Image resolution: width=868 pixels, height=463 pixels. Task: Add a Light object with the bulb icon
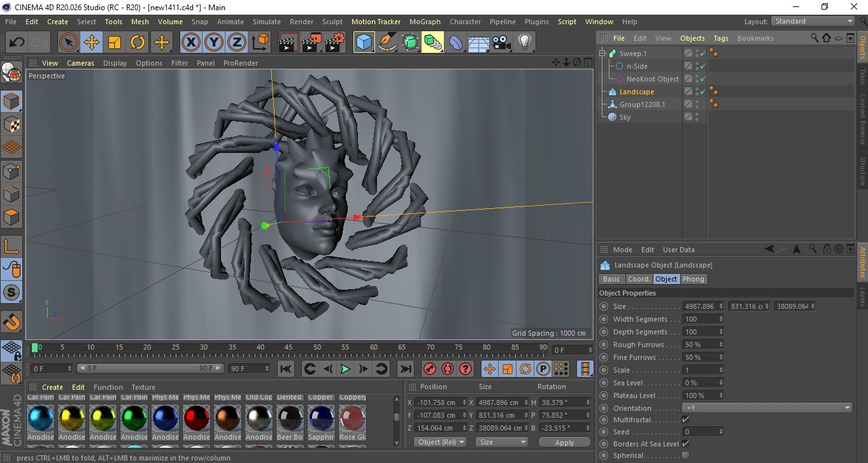coord(524,43)
